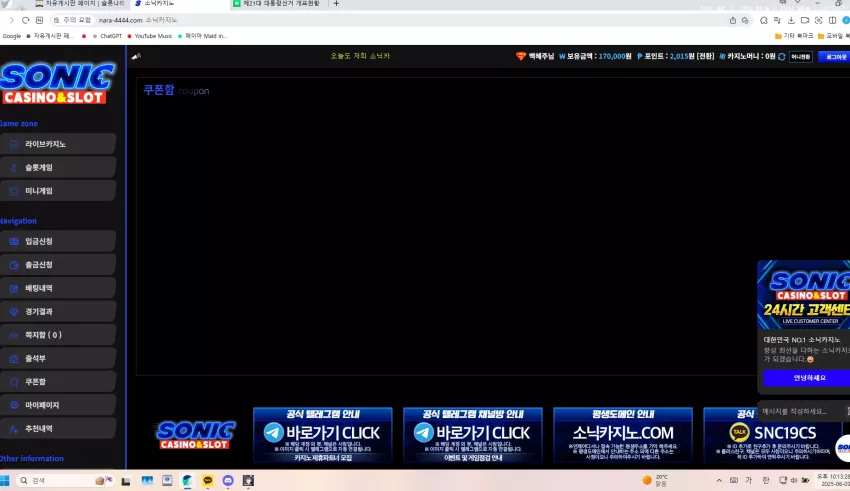
Task: Open the 출석부 attendance page
Action: point(57,358)
